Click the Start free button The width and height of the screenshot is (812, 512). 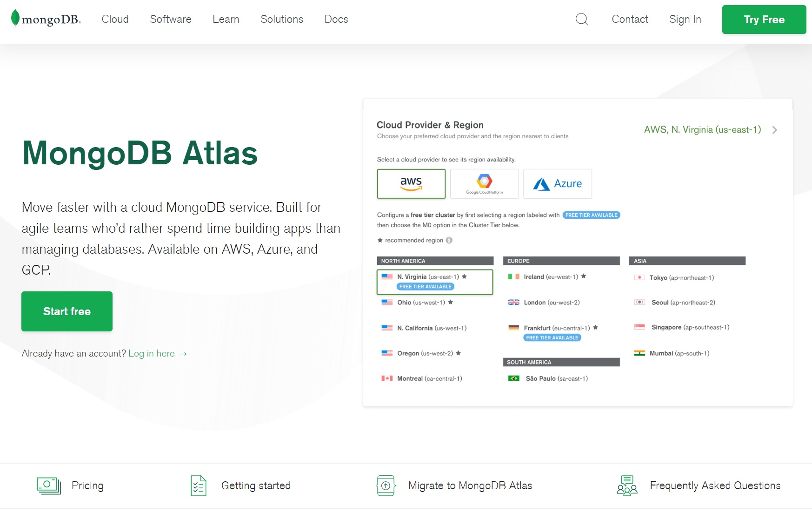(67, 311)
